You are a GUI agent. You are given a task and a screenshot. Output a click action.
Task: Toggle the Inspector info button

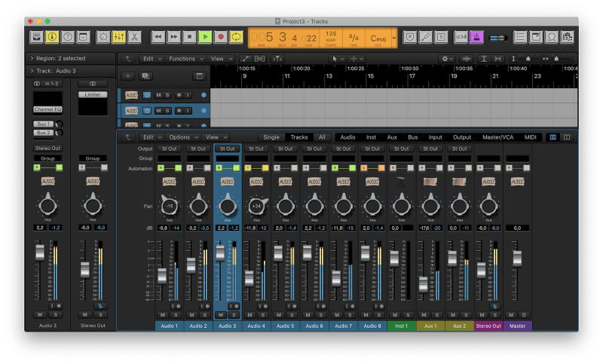point(52,37)
